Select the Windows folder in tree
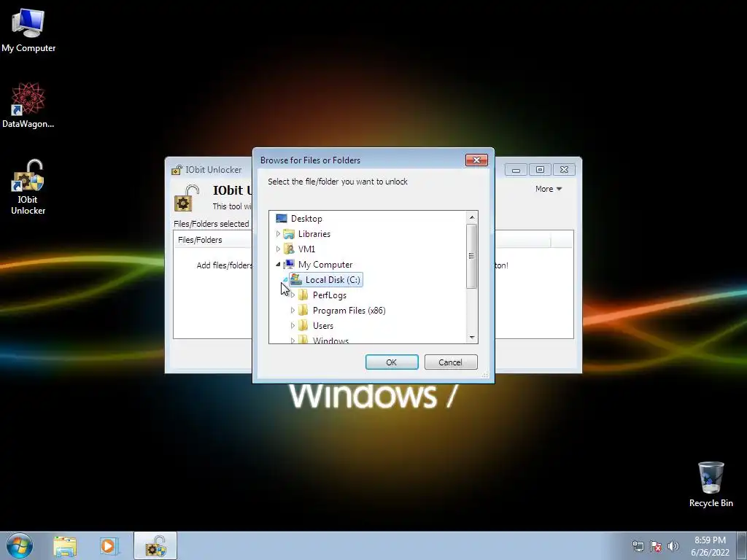The image size is (747, 560). 330,340
